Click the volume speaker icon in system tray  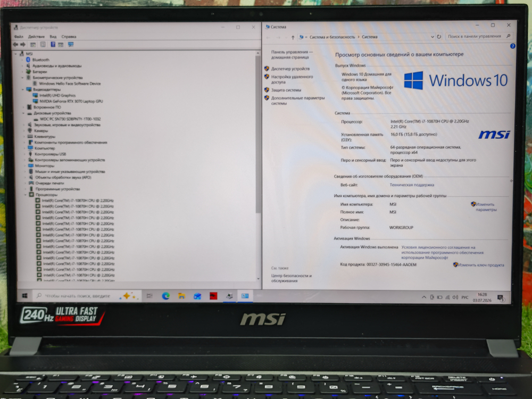[455, 297]
